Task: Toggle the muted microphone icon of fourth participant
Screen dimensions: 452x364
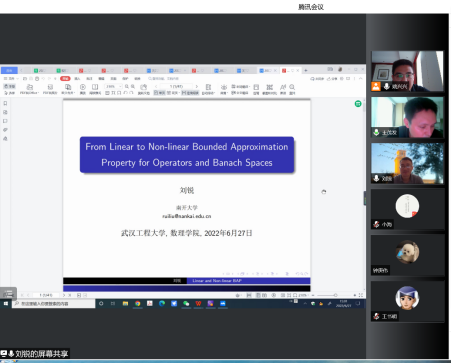Action: 376,224
